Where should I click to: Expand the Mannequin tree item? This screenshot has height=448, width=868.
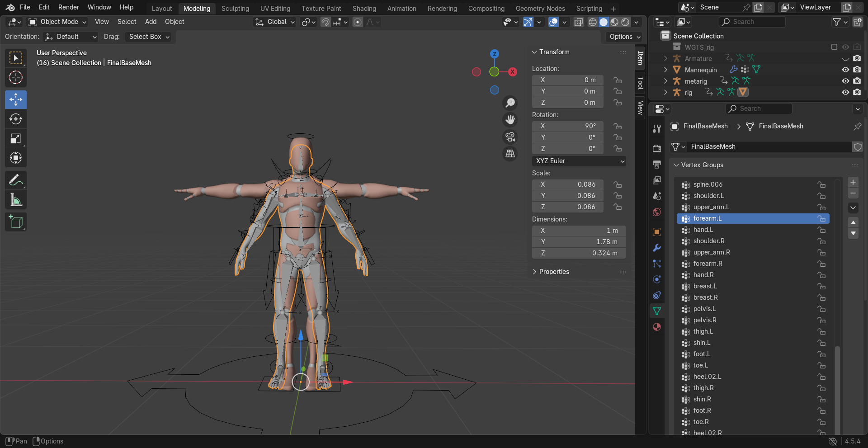[x=665, y=70]
